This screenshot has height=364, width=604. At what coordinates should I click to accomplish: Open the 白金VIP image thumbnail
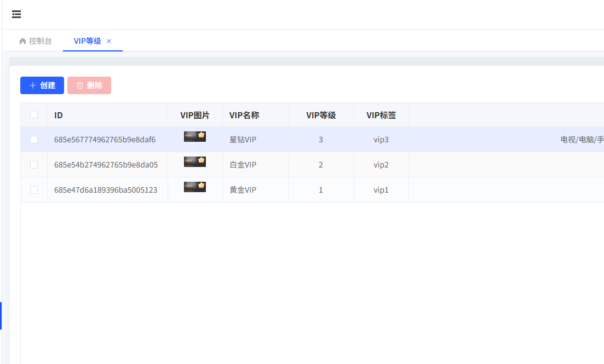click(195, 161)
